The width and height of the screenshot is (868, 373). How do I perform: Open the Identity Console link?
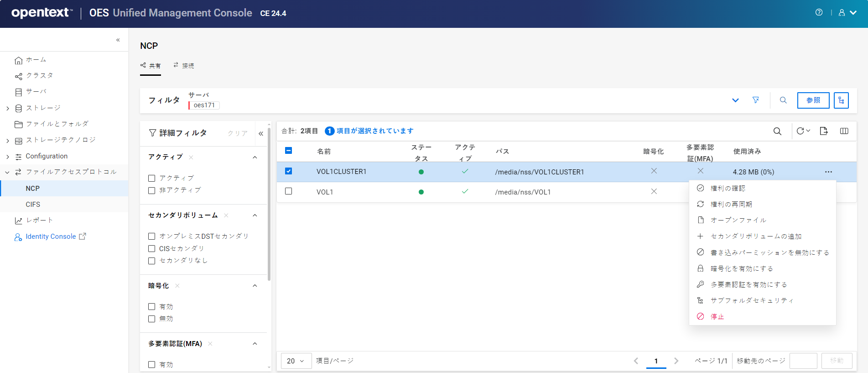click(51, 236)
